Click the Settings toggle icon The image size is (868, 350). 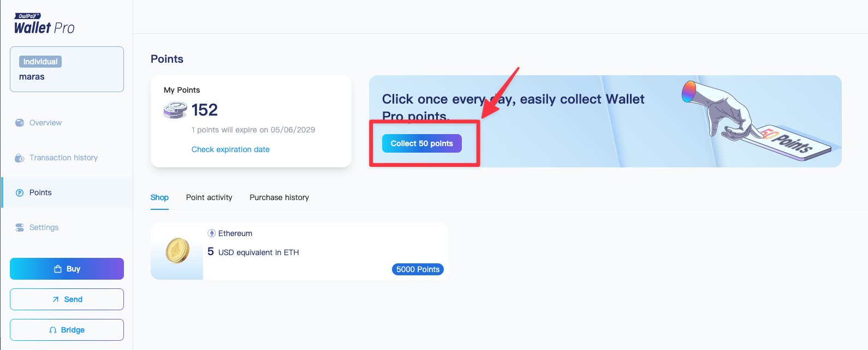coord(20,227)
